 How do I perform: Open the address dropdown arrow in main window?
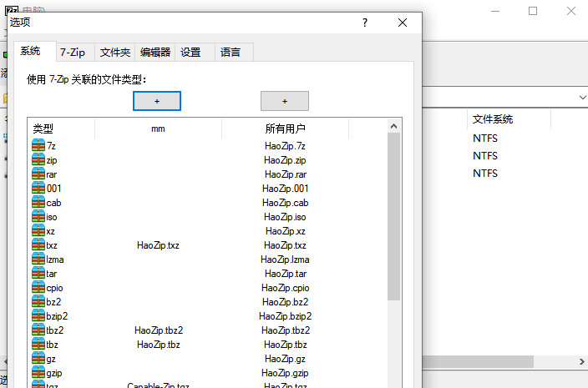(582, 98)
